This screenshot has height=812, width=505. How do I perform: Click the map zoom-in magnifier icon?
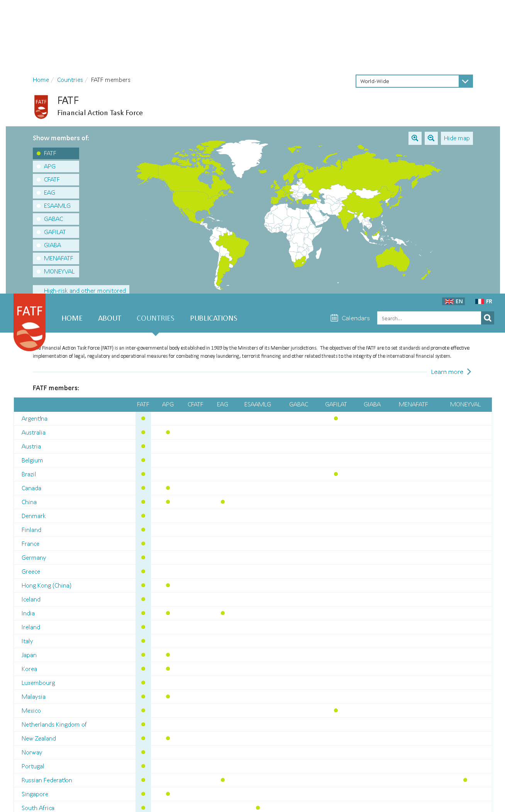tap(415, 138)
